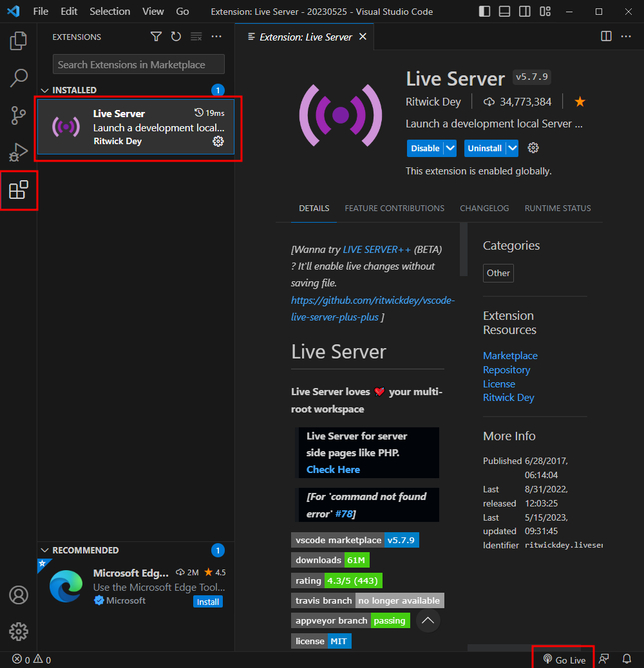Switch to the CHANGELOG tab
The image size is (644, 668).
click(x=484, y=209)
